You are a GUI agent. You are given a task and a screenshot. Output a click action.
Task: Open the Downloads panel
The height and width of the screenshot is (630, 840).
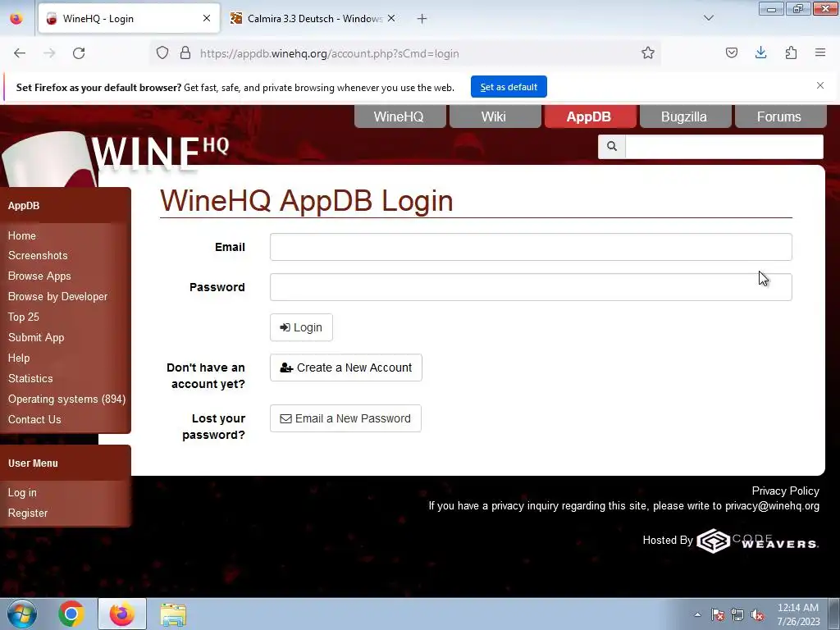click(760, 53)
